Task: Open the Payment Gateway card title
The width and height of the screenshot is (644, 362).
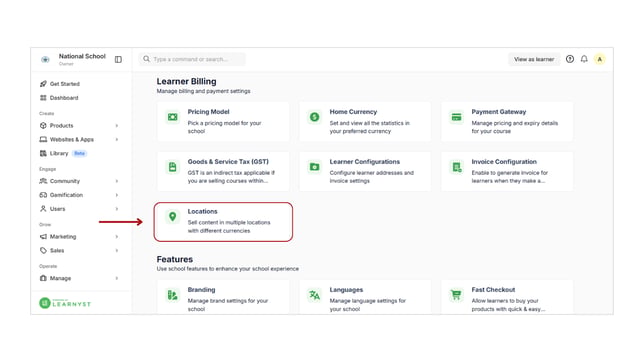Action: 499,112
